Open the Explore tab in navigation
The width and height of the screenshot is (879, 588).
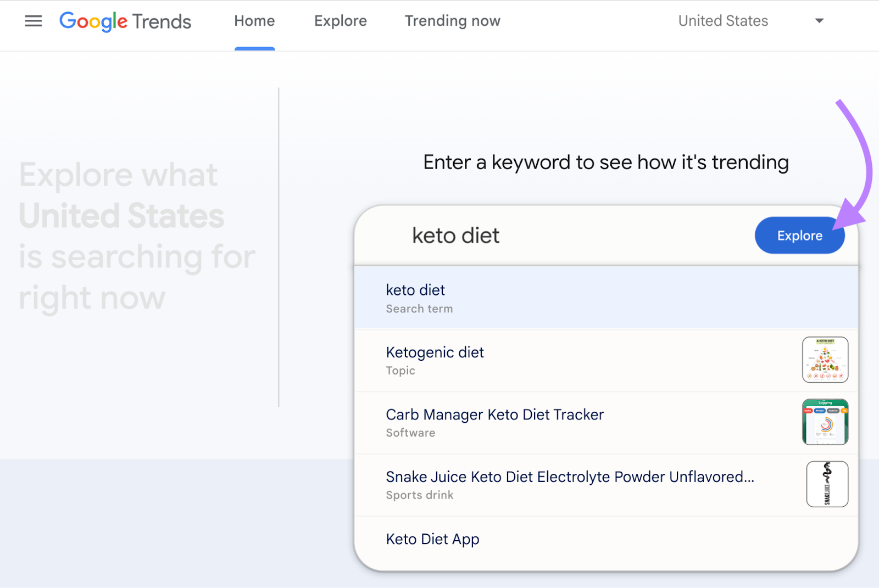coord(341,21)
